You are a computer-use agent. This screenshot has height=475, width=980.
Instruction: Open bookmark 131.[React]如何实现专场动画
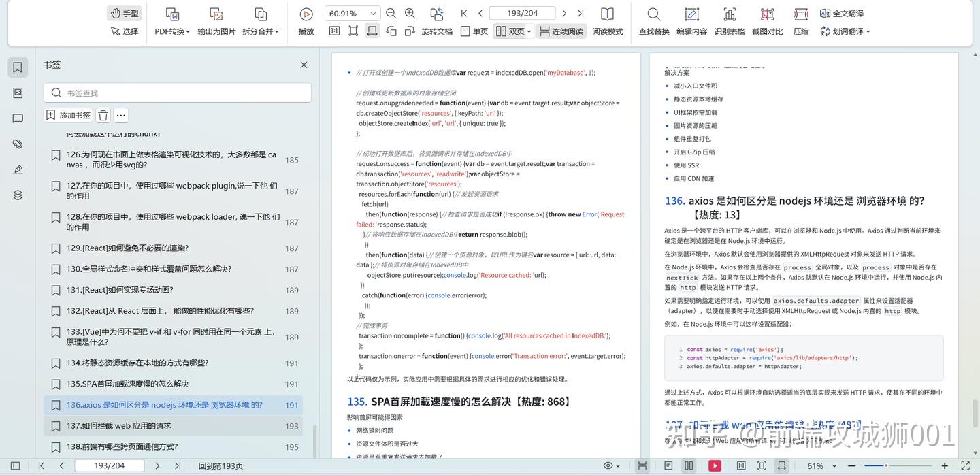[173, 290]
